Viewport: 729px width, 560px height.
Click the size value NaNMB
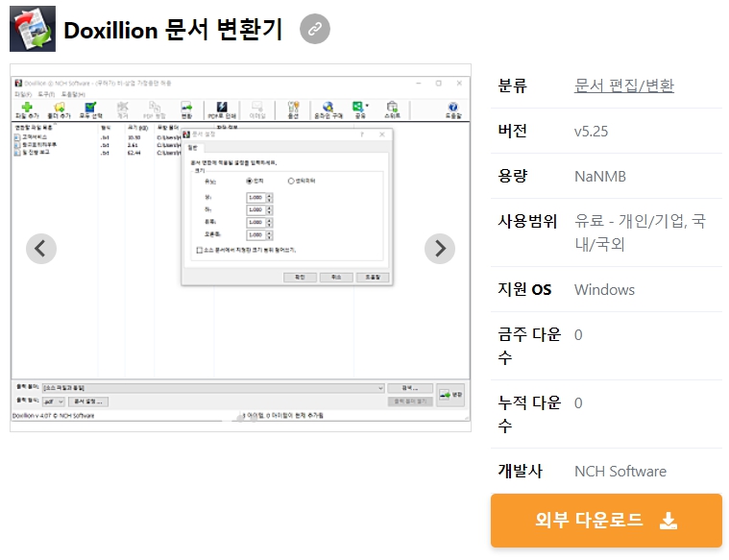(600, 177)
